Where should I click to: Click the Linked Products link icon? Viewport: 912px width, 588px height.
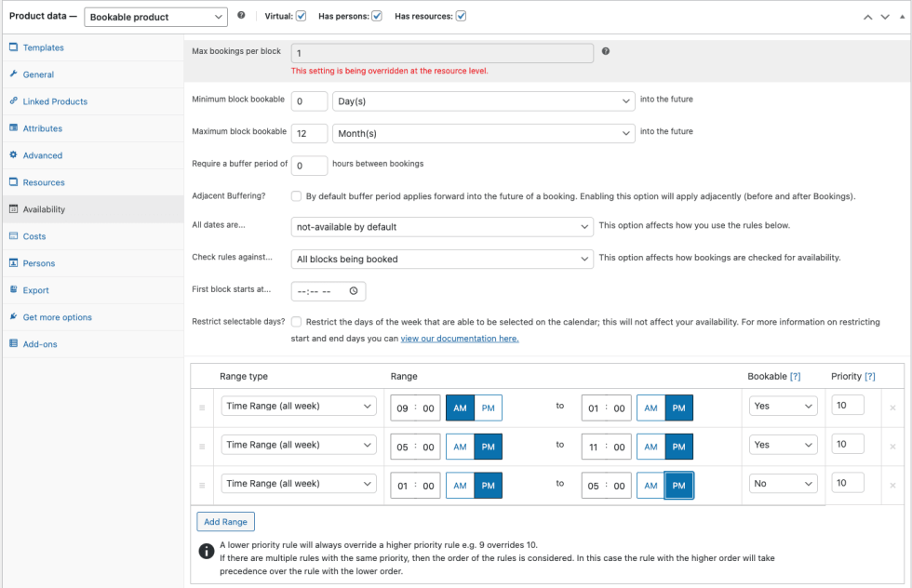pos(13,100)
